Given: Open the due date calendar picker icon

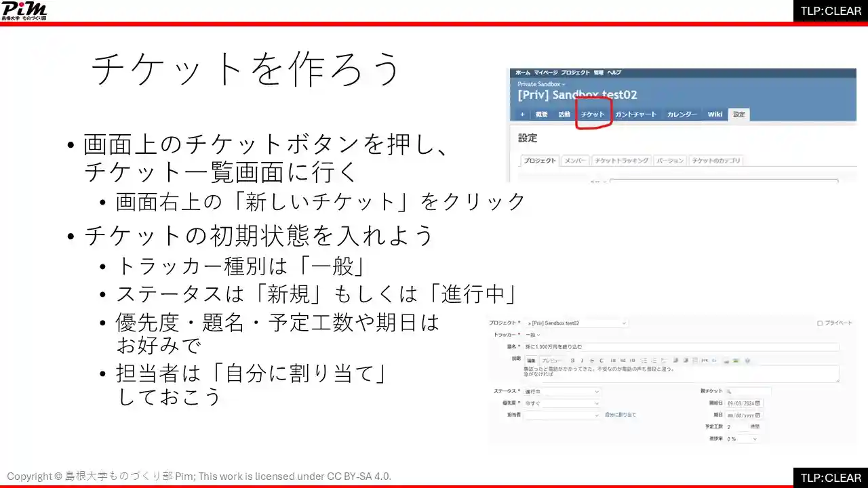Looking at the screenshot, I should click(x=758, y=415).
